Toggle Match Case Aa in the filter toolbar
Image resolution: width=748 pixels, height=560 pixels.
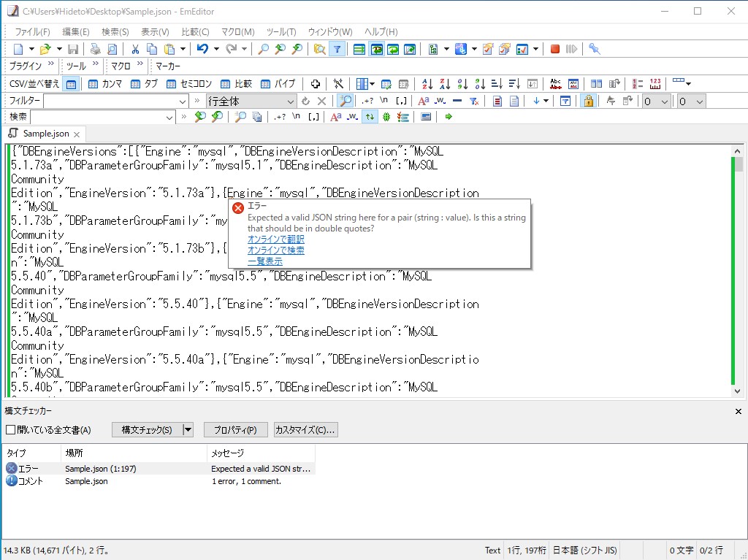click(x=423, y=101)
